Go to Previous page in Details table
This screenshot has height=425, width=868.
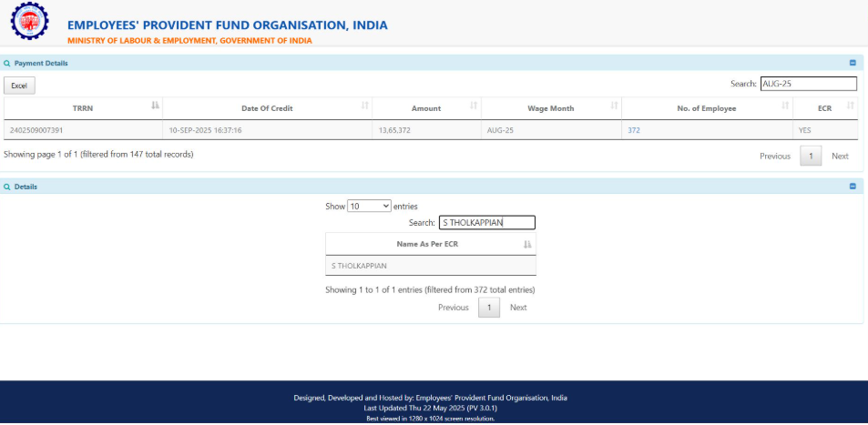[453, 308]
